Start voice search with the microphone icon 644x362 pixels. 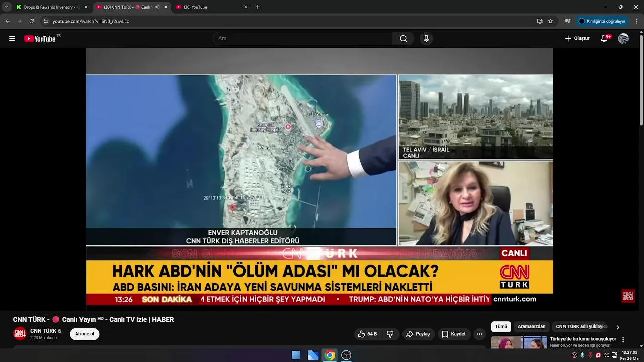(426, 39)
